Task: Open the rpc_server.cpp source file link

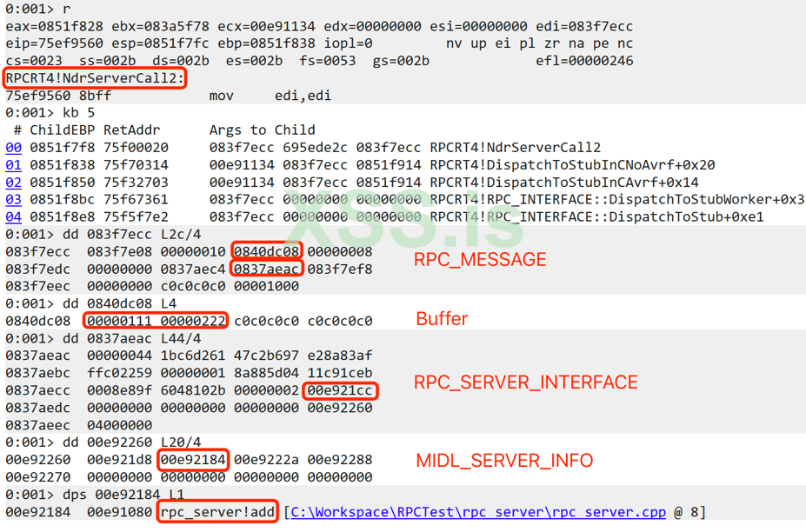Action: (478, 513)
